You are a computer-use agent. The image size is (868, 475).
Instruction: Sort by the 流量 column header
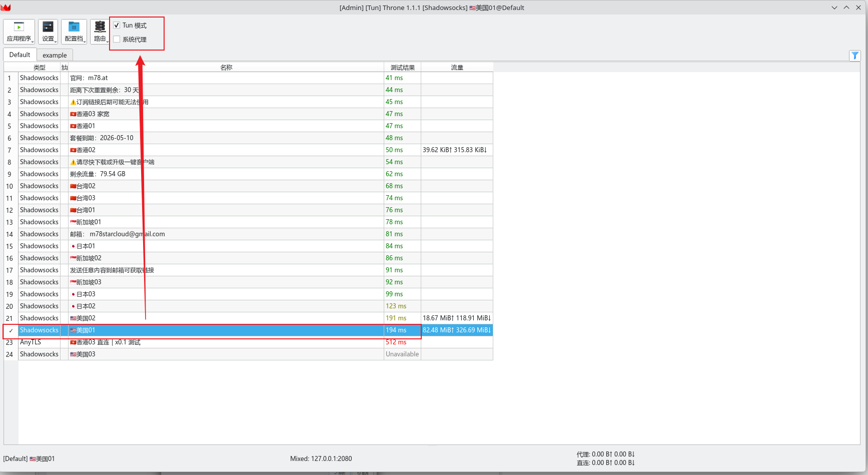(x=457, y=67)
